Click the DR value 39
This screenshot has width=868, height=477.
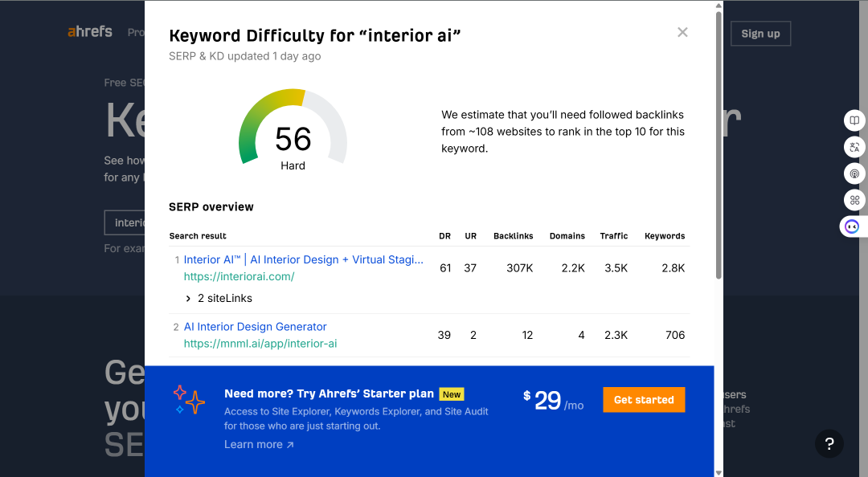444,335
